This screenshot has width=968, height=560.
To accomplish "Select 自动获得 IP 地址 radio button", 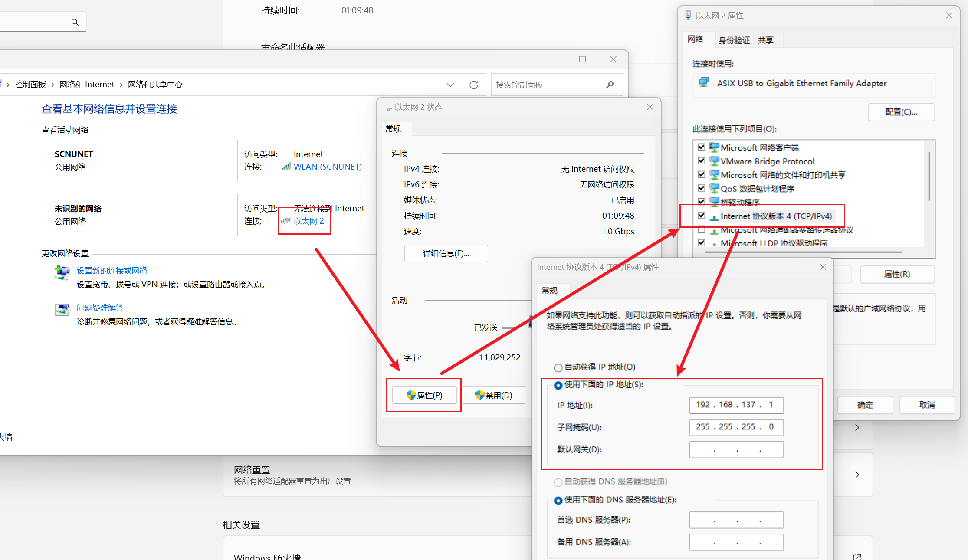I will pos(558,368).
